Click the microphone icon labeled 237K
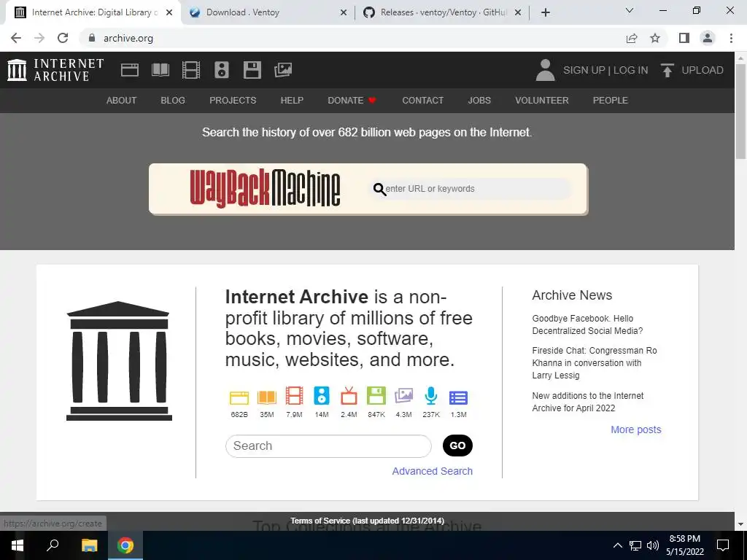Screen dimensions: 747x560 click(431, 396)
